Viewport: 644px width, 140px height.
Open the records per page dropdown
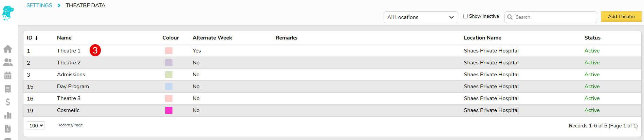36,126
